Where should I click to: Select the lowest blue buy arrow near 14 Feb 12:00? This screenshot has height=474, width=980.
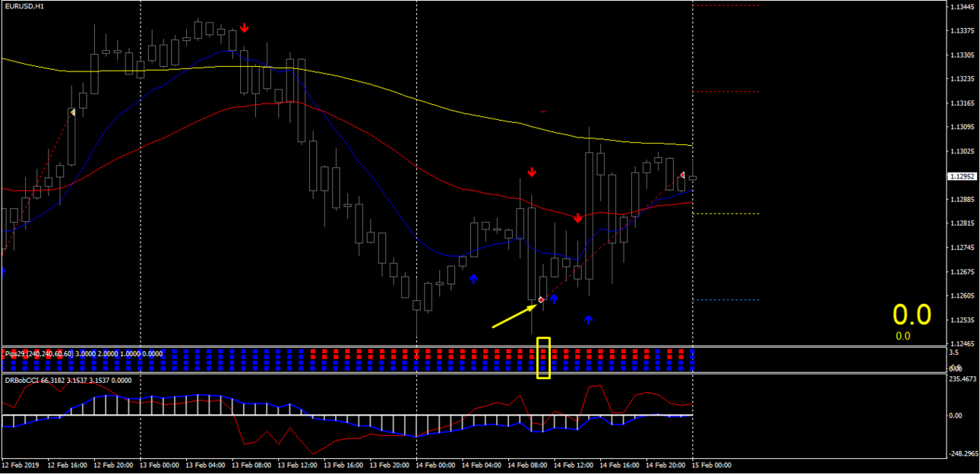click(x=589, y=320)
